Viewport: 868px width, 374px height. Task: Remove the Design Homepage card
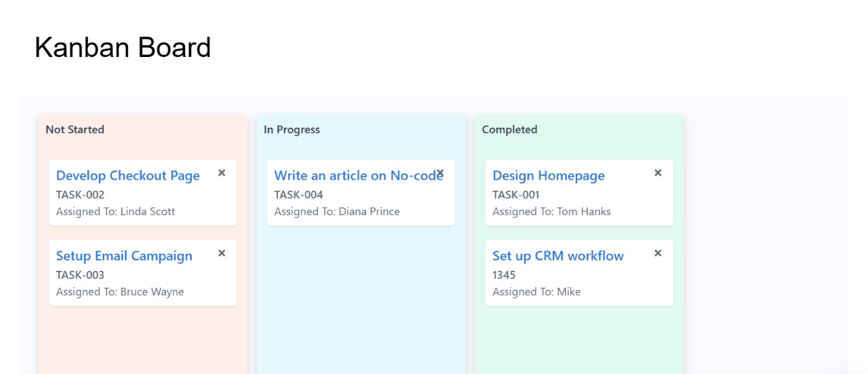[658, 173]
